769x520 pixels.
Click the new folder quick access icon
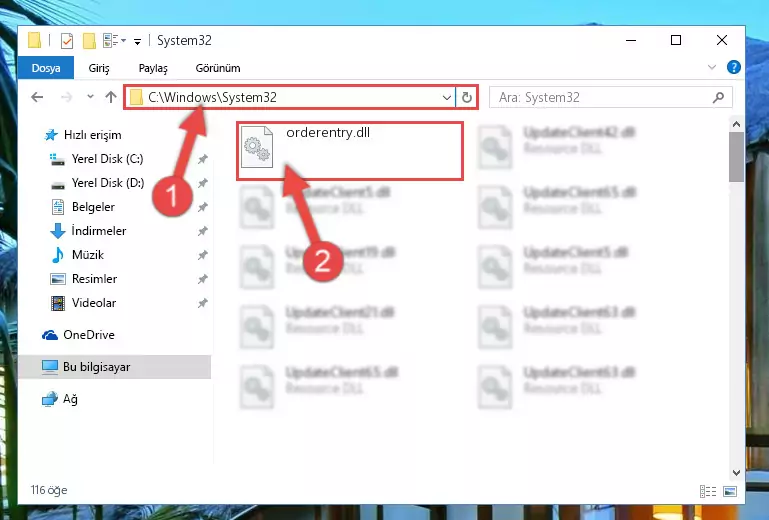tap(89, 41)
